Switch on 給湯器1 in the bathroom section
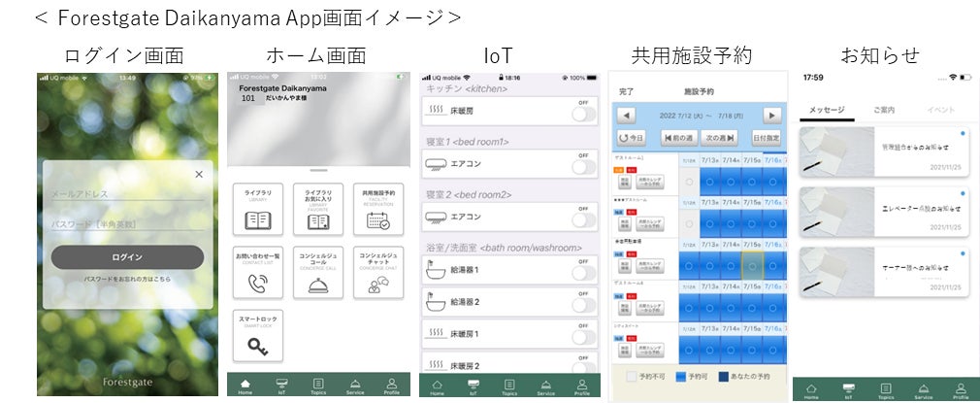The image size is (980, 403). click(584, 273)
